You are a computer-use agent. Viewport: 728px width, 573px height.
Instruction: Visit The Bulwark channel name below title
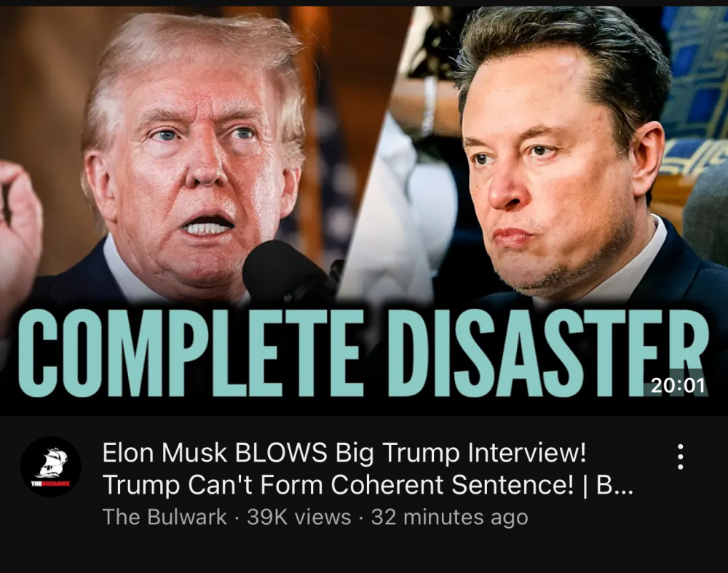(165, 517)
